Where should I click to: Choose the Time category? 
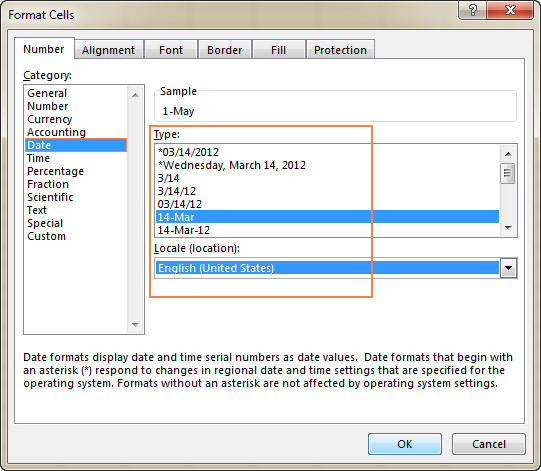(39, 158)
